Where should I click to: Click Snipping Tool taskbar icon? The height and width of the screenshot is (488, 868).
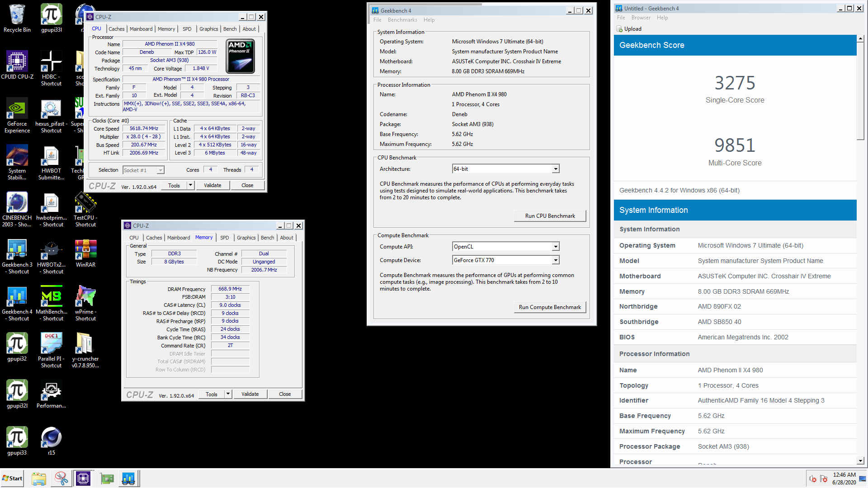coord(61,479)
